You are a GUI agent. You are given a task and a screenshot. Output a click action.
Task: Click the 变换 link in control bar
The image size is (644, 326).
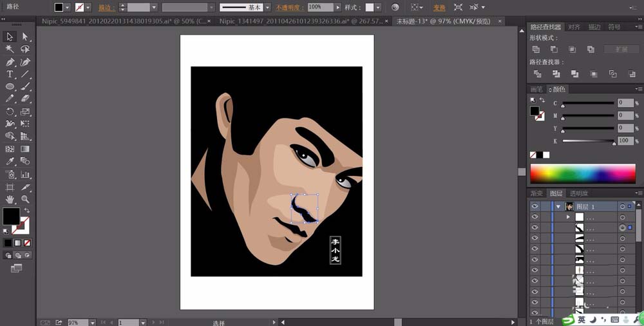pyautogui.click(x=439, y=8)
